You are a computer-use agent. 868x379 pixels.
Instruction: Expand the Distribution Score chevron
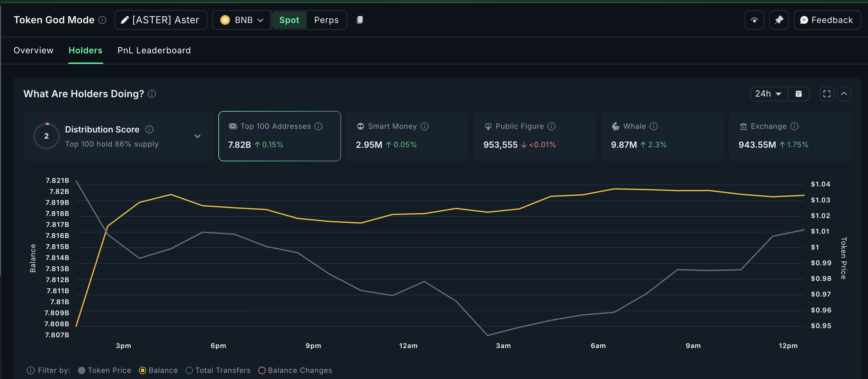(198, 136)
